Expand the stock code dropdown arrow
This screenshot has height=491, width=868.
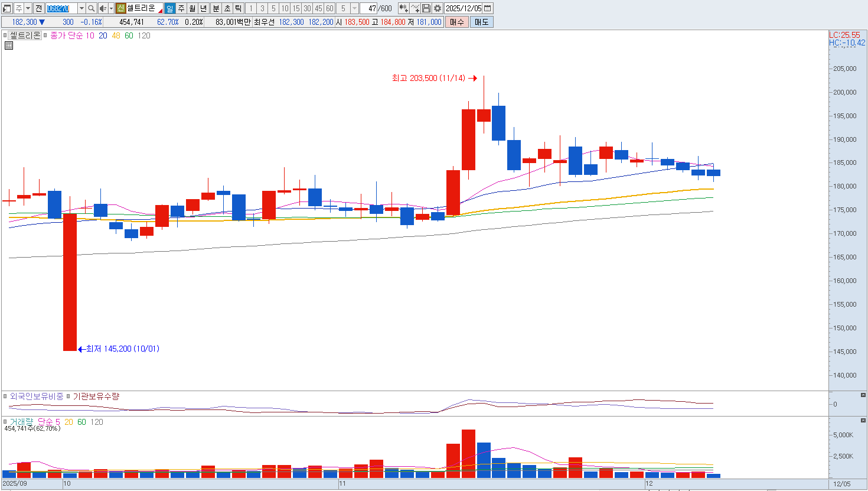coord(81,8)
